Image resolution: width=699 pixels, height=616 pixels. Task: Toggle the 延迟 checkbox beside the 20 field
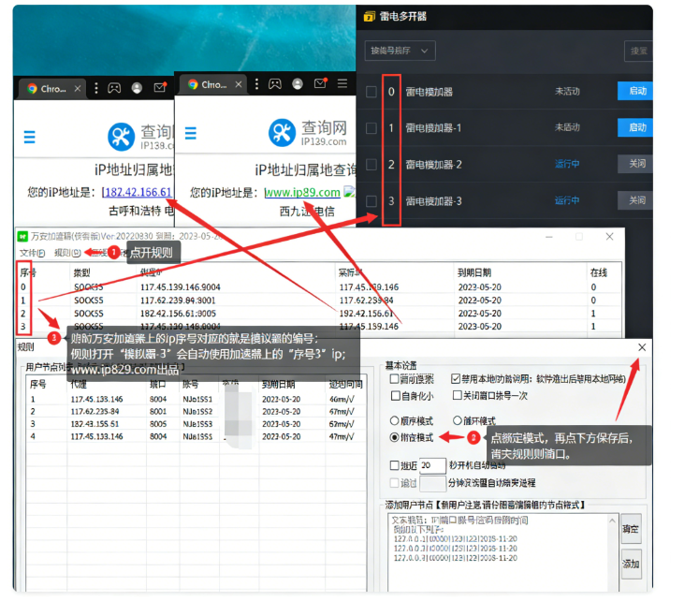click(x=394, y=465)
